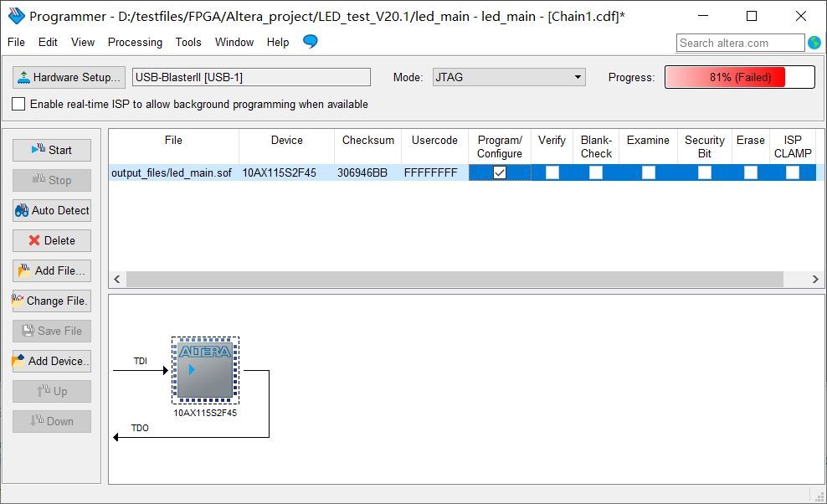Click the Save File button
The height and width of the screenshot is (504, 827).
[52, 331]
